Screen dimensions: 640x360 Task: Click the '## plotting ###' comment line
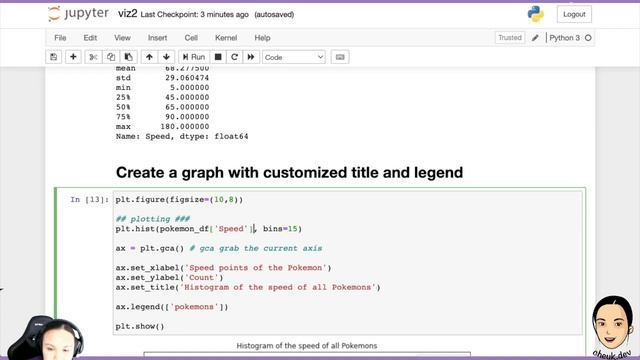(153, 219)
